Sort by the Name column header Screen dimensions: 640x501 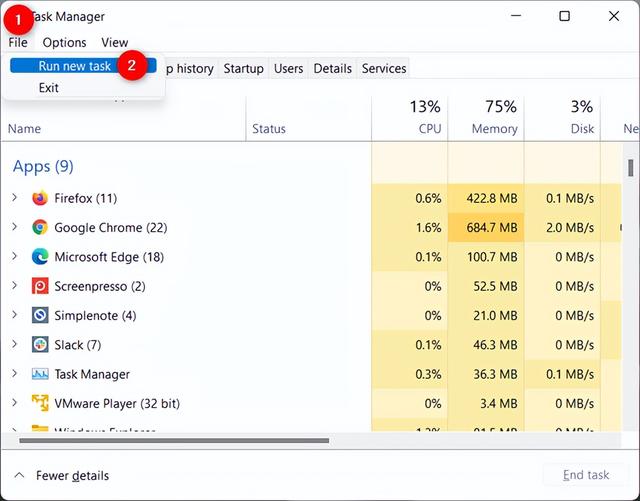pyautogui.click(x=24, y=129)
